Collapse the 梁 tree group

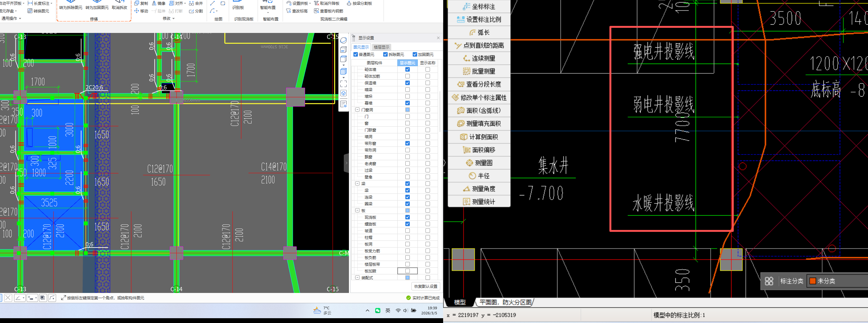tap(357, 184)
